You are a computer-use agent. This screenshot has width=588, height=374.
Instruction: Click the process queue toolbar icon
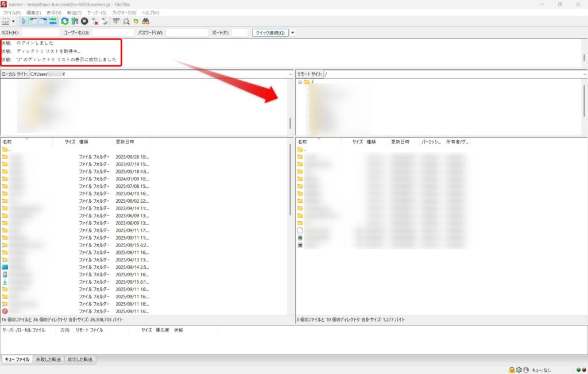(75, 21)
